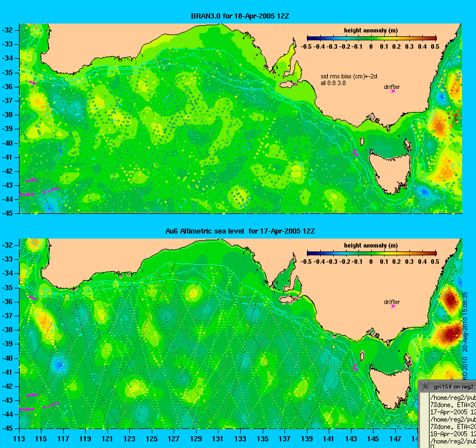Click the title 'Au6 Altimetric sea level for 17-Apr-2005 12Z'
Viewport: 476px width, 448px height.
[240, 231]
